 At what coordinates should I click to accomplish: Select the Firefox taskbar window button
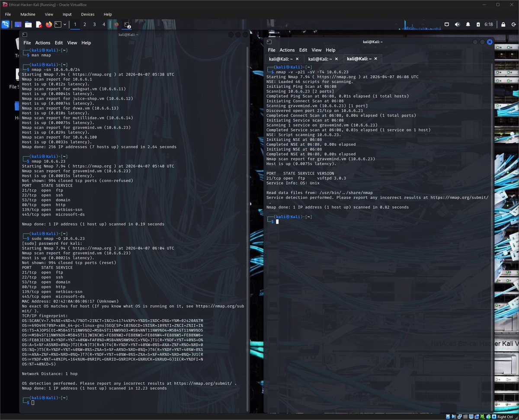pos(116,25)
